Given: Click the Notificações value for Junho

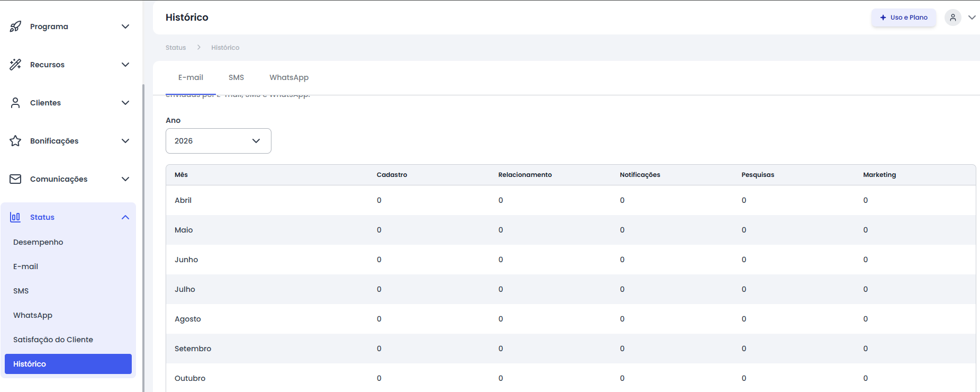Looking at the screenshot, I should (x=622, y=260).
